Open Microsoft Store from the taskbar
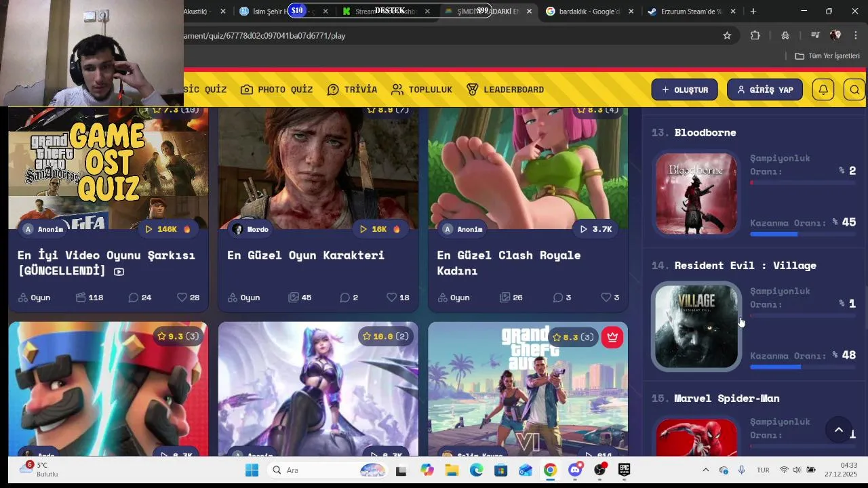Viewport: 868px width, 488px height. coord(500,470)
